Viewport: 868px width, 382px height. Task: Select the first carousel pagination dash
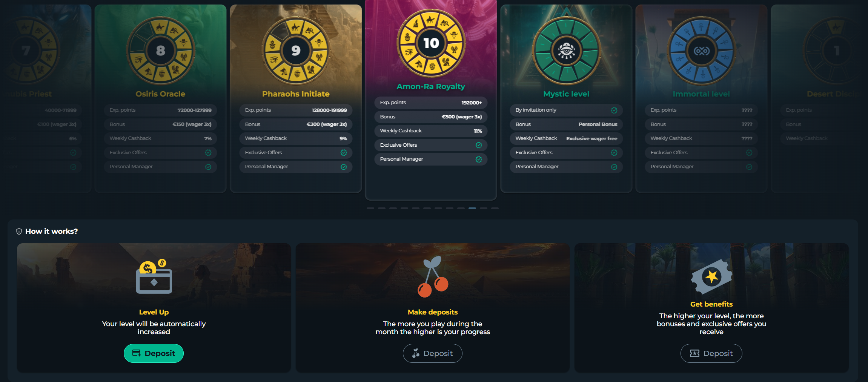point(370,208)
